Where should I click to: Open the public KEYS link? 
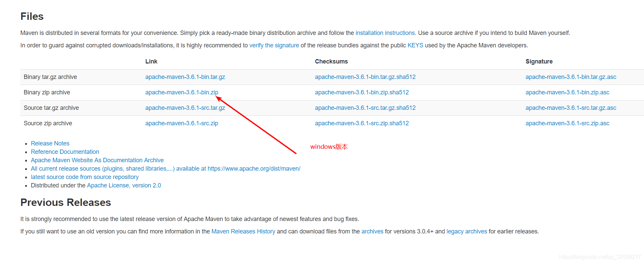[415, 45]
